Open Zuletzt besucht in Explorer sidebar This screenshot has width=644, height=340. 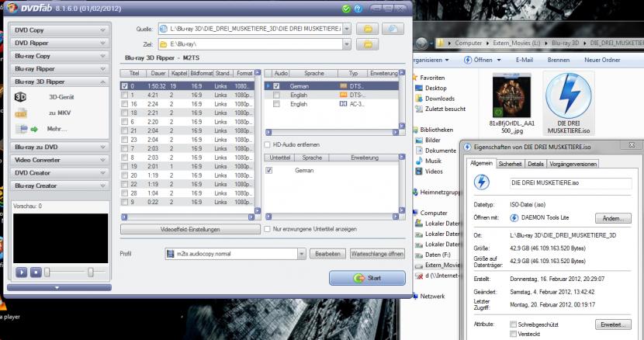click(x=445, y=109)
